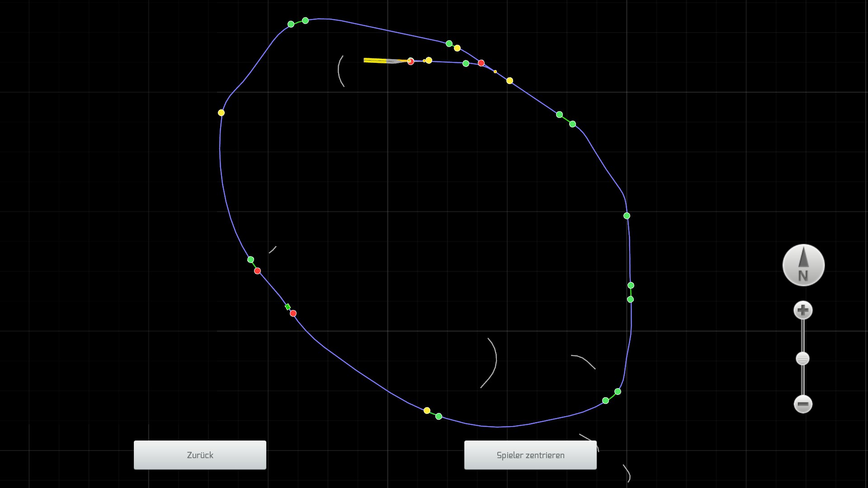Click the yellow signal at the bottom of the loop
This screenshot has width=868, height=488.
[x=427, y=410]
